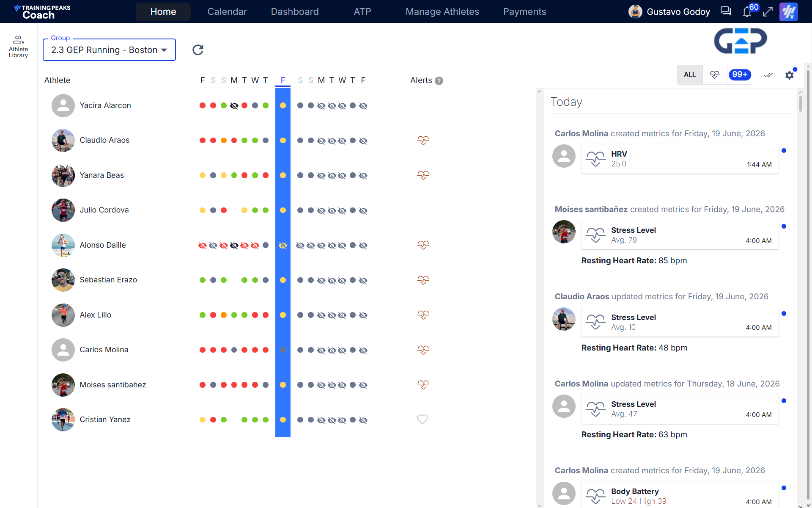Switch to the Dashboard tab
The image size is (812, 508).
(295, 11)
